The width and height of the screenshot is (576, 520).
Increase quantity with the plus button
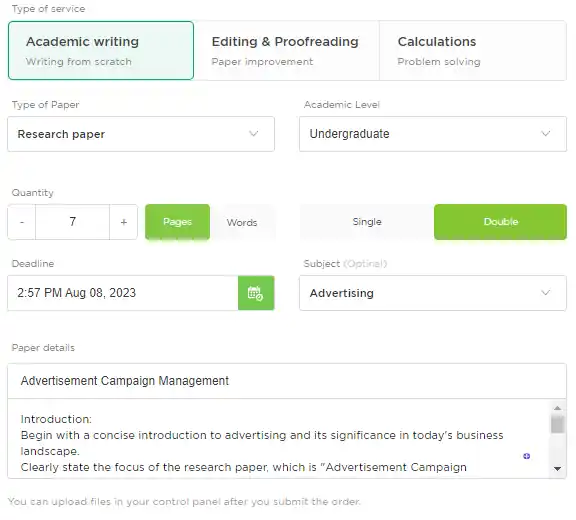(x=123, y=222)
